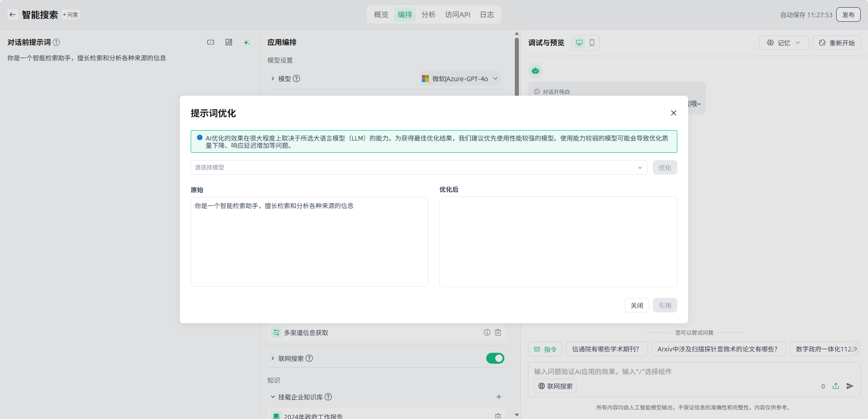Click the back arrow beside 智能搜索
Viewport: 868px width, 419px height.
(13, 15)
